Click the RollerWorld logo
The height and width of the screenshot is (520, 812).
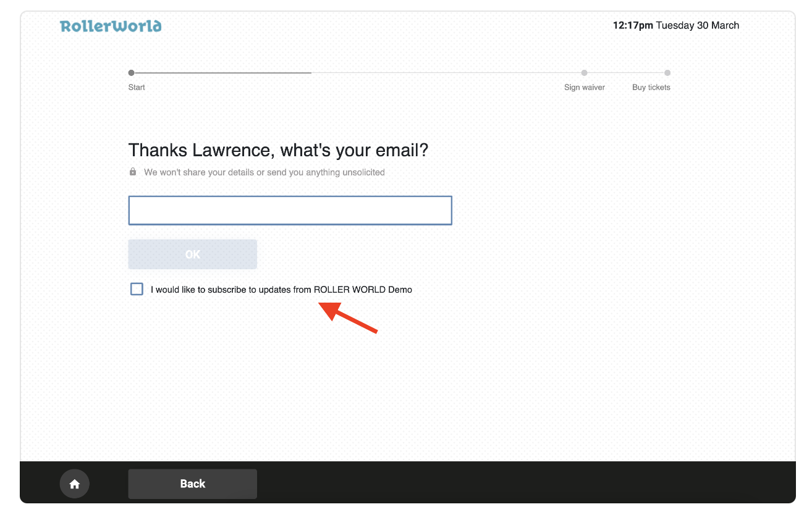coord(111,26)
